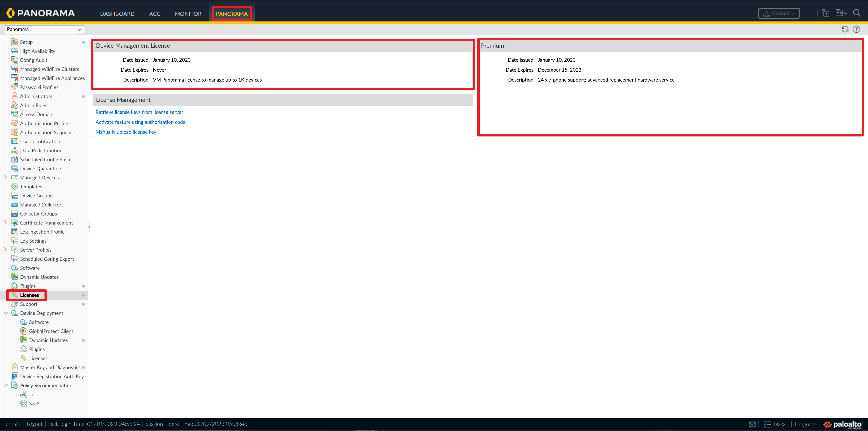Open Administrators person icon
This screenshot has width=868, height=431.
pos(14,96)
